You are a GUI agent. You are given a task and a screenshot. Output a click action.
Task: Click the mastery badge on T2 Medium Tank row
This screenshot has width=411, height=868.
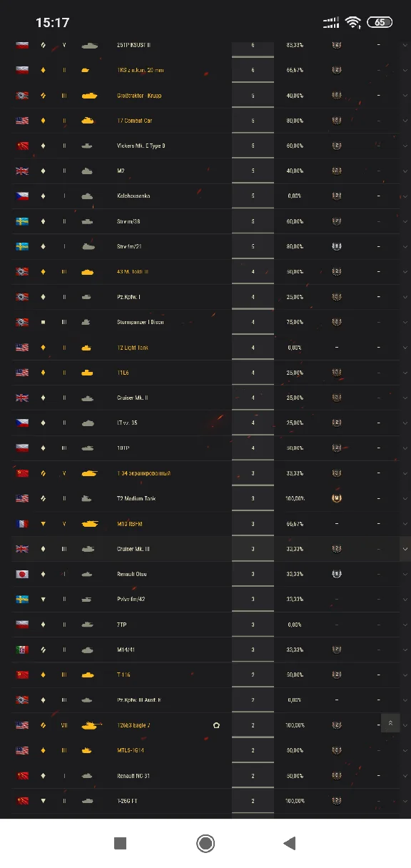pyautogui.click(x=336, y=498)
